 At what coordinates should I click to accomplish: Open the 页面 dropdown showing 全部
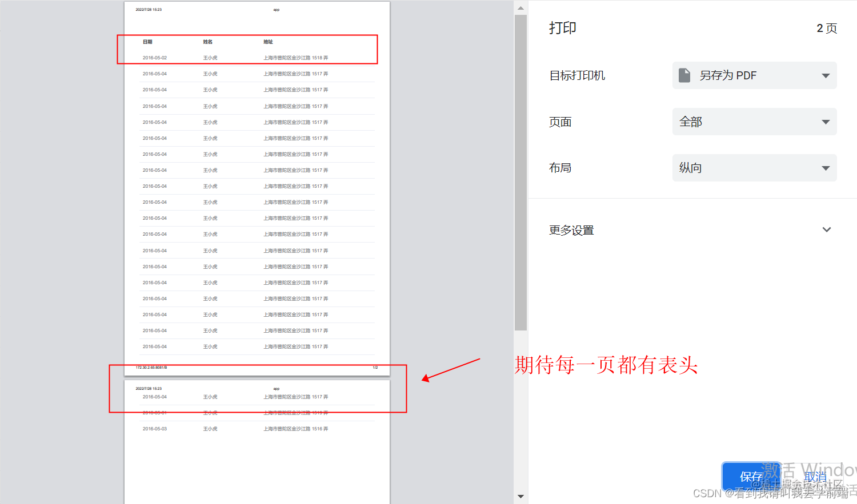pyautogui.click(x=754, y=122)
